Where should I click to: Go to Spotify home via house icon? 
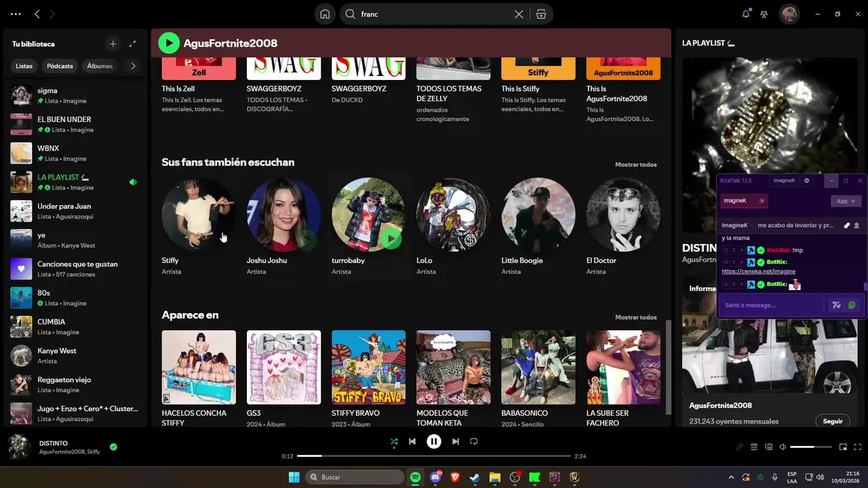325,14
